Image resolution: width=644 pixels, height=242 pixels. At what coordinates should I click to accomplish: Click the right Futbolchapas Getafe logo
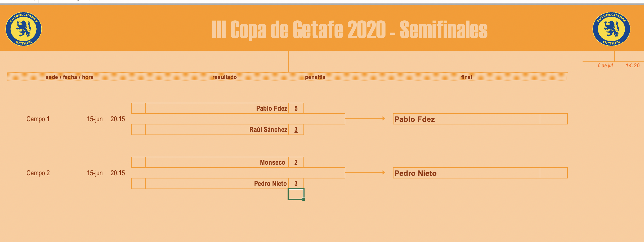point(611,29)
